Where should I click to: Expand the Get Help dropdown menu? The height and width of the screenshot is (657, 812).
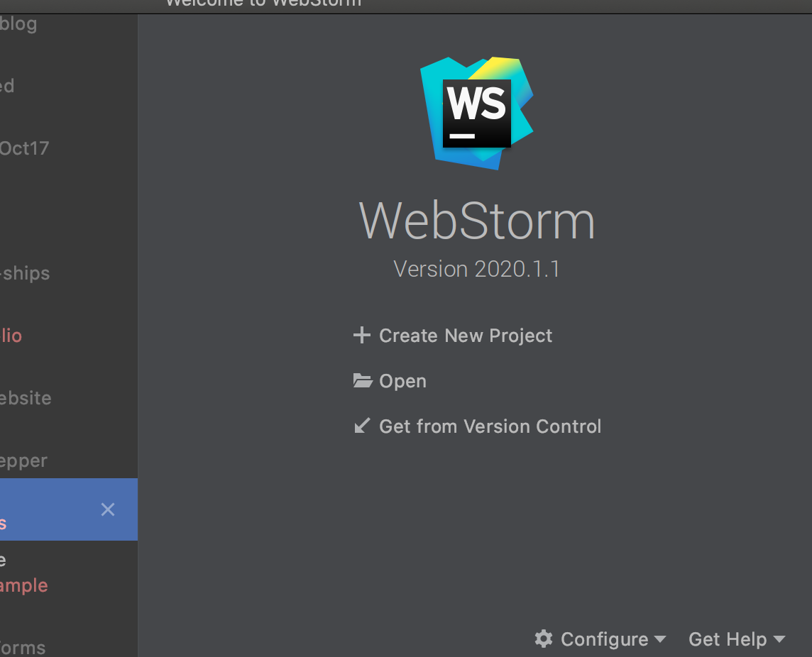(736, 639)
